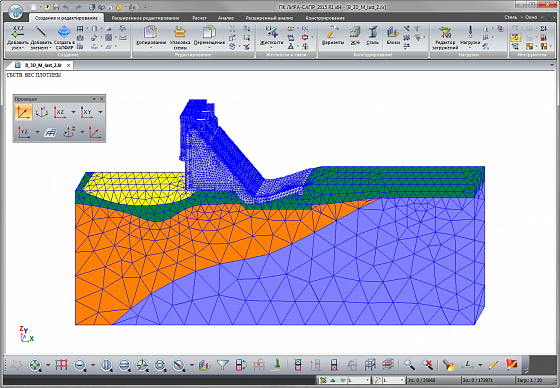Switch to the Расчет ribbon tab
The image size is (560, 388).
[x=199, y=18]
